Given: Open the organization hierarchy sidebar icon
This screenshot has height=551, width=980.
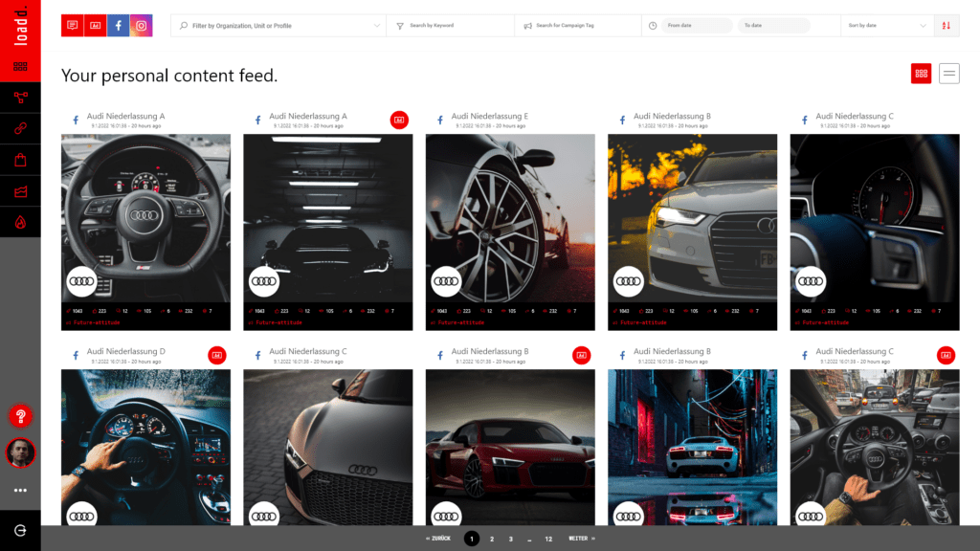Looking at the screenshot, I should point(20,98).
